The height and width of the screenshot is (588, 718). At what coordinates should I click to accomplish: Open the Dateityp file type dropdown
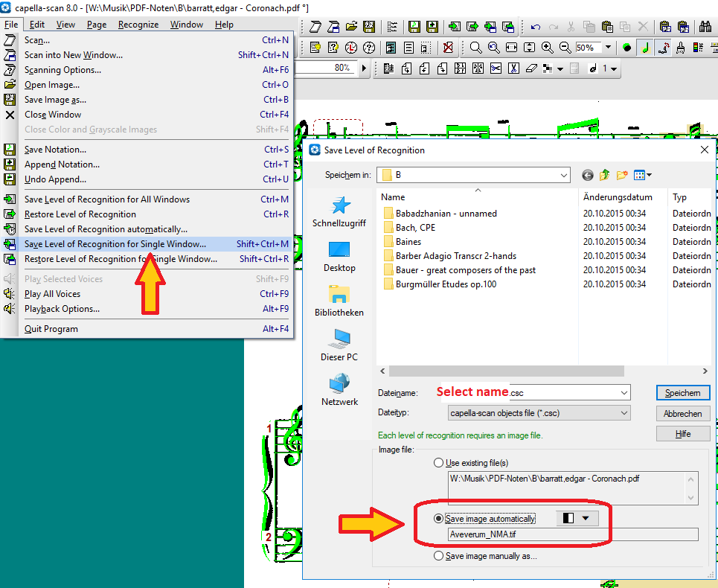[x=624, y=413]
